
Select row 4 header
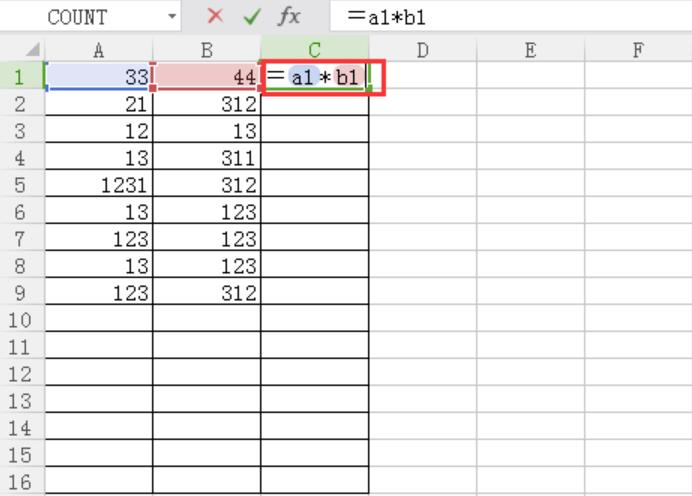(x=22, y=156)
